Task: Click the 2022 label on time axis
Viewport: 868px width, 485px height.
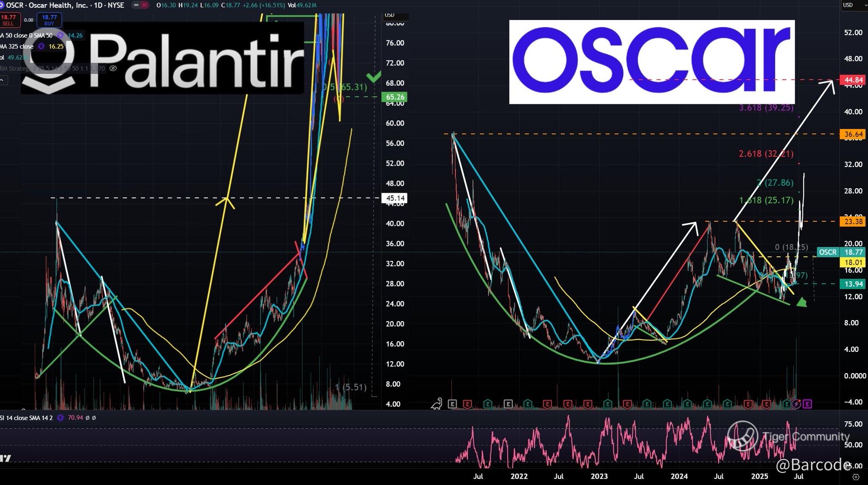Action: pos(519,476)
